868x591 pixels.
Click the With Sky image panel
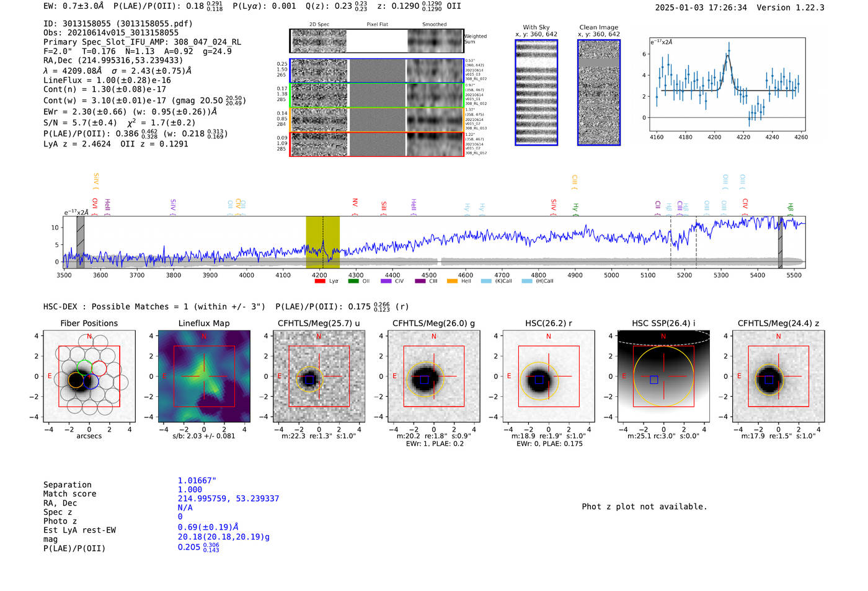click(536, 92)
